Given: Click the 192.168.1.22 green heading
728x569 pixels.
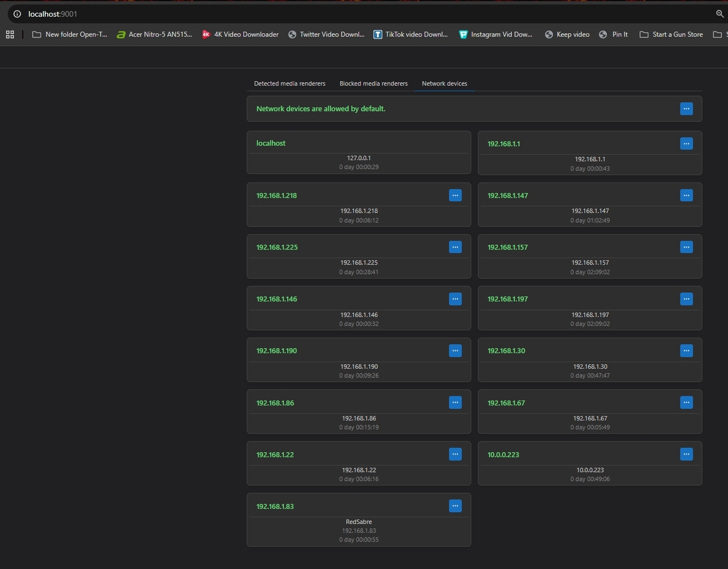Looking at the screenshot, I should tap(275, 454).
